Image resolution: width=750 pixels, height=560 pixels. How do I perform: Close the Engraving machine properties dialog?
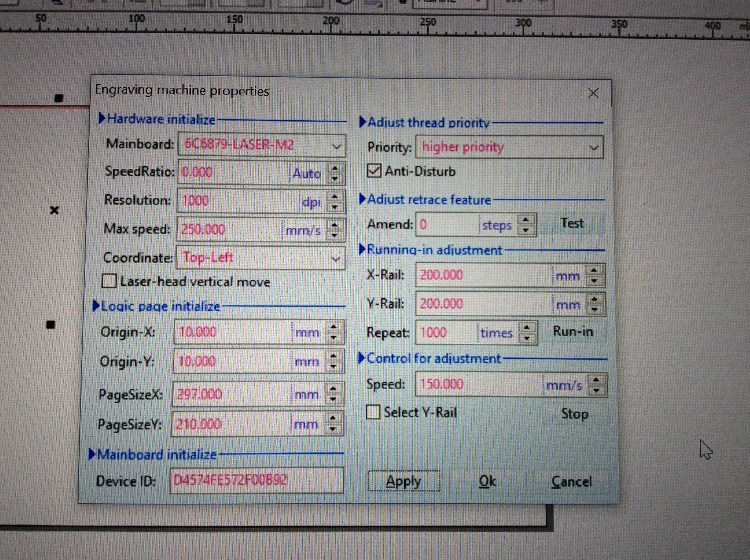pyautogui.click(x=593, y=93)
